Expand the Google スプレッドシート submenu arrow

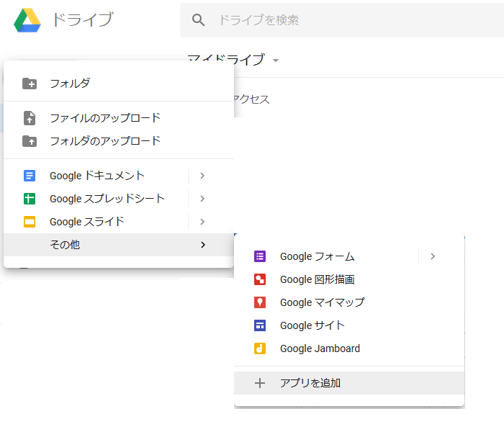coord(202,199)
